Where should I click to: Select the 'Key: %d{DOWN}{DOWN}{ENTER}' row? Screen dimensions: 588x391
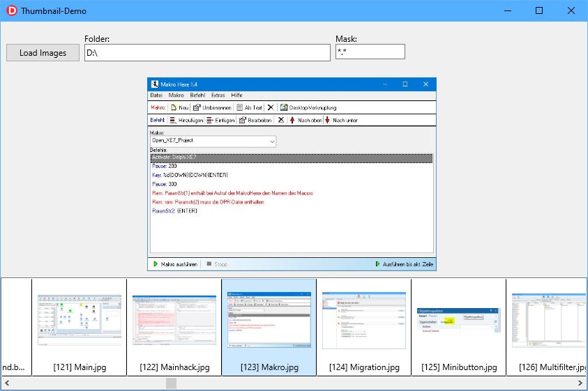(x=292, y=175)
